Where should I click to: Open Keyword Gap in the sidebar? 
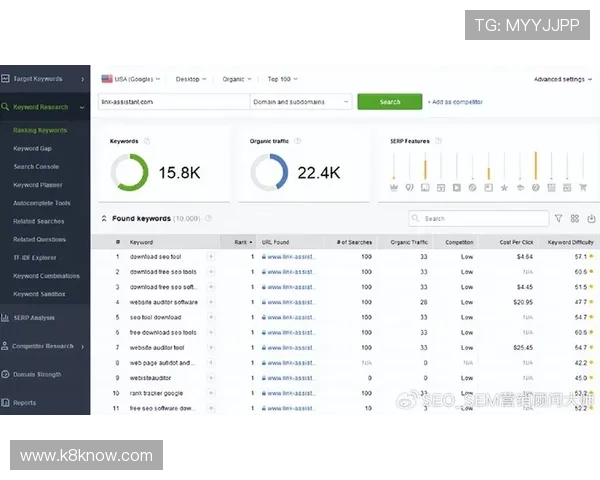[x=32, y=148]
